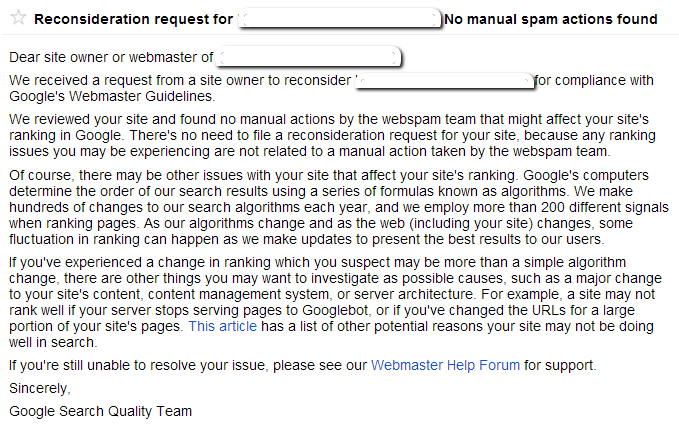The height and width of the screenshot is (434, 679).
Task: Click the "Sincerely," closing line
Action: point(39,388)
